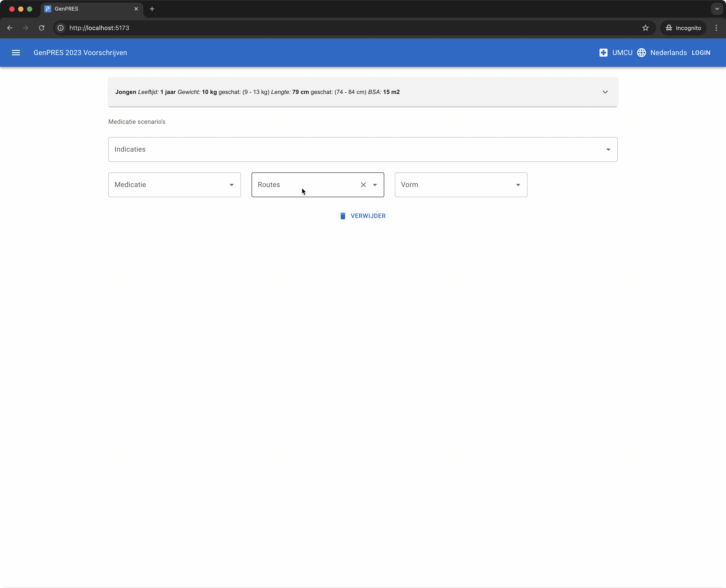Go back with browser back arrow
The width and height of the screenshot is (726, 588).
10,28
